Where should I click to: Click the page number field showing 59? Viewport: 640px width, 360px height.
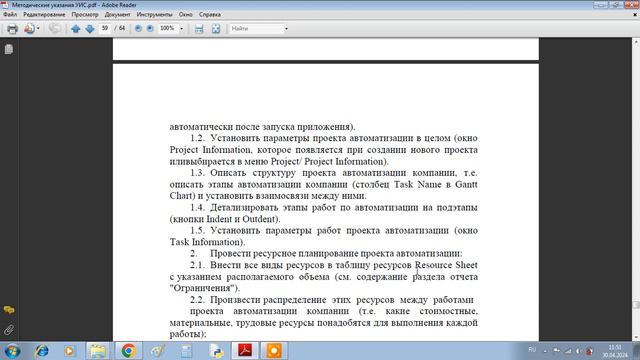105,28
